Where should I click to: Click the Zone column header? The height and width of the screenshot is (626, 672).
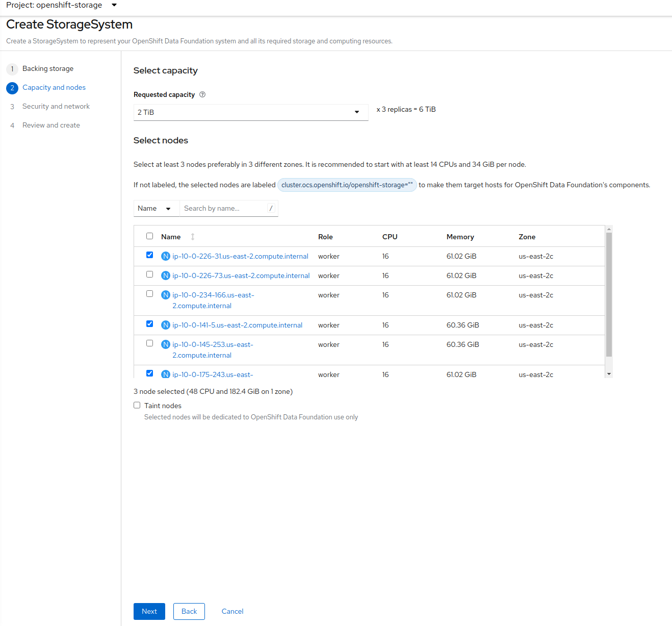(527, 237)
